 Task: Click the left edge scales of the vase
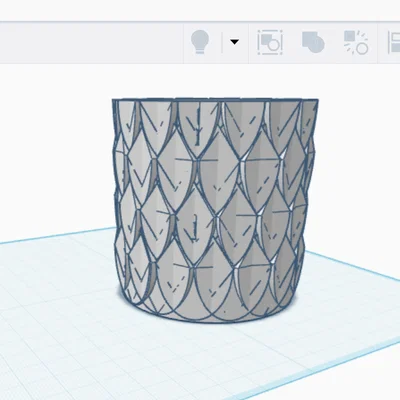click(122, 200)
